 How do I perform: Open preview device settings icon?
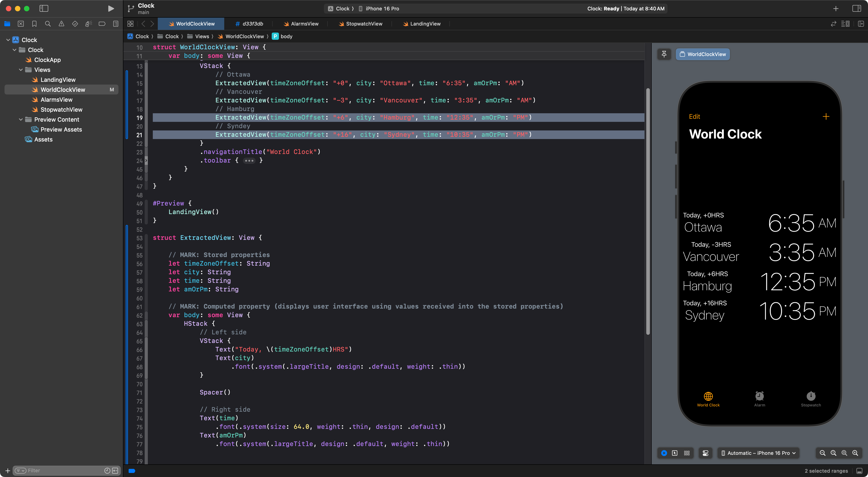[x=705, y=453]
